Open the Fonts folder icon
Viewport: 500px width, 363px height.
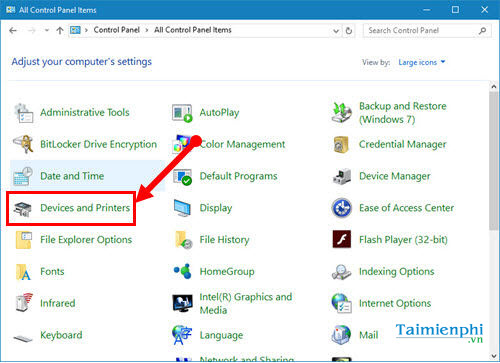23,272
